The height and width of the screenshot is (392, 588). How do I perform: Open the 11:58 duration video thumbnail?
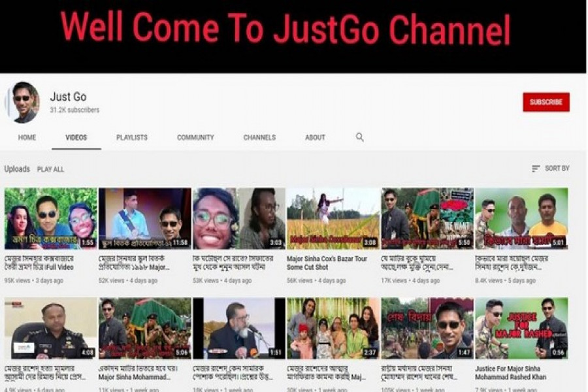[x=145, y=218]
